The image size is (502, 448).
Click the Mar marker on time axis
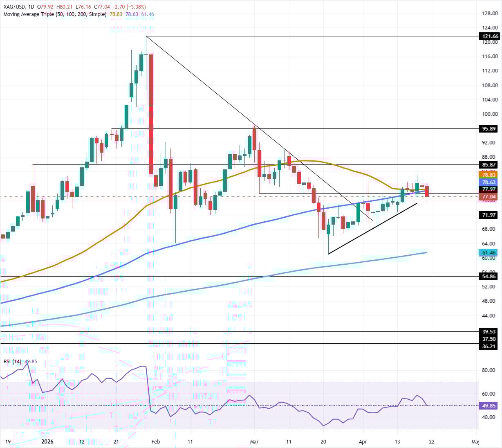254,442
